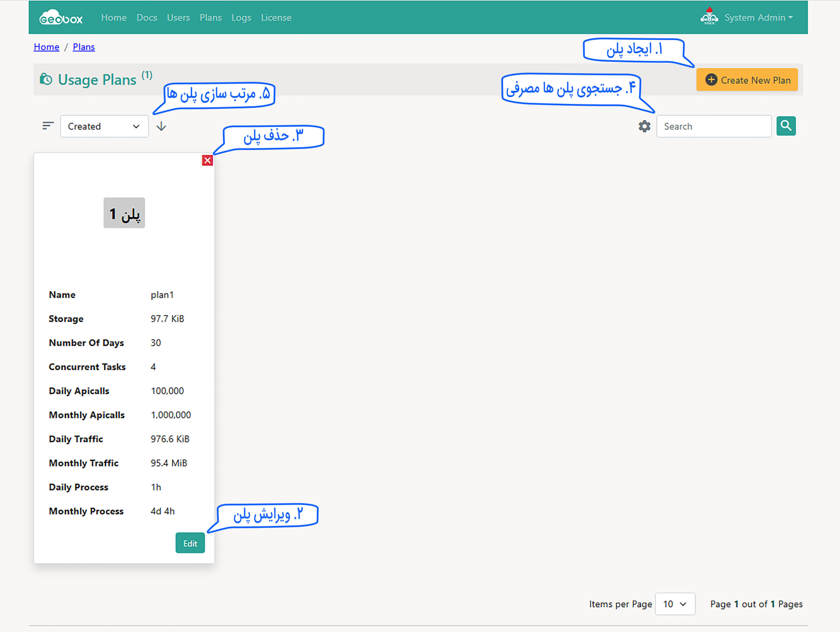The width and height of the screenshot is (840, 632).
Task: Click the Home breadcrumb link
Action: click(x=46, y=47)
